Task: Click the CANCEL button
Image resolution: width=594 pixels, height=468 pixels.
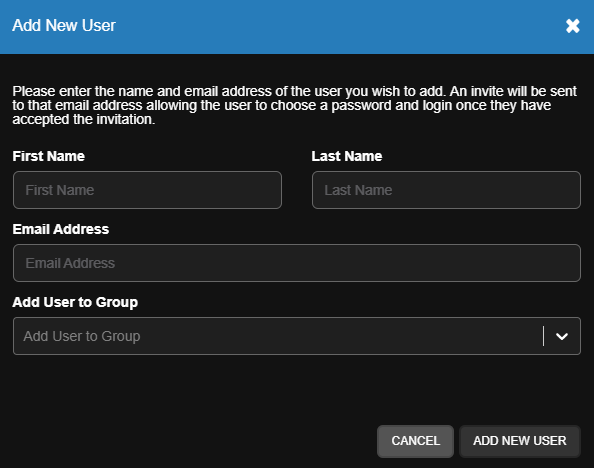Action: (416, 441)
